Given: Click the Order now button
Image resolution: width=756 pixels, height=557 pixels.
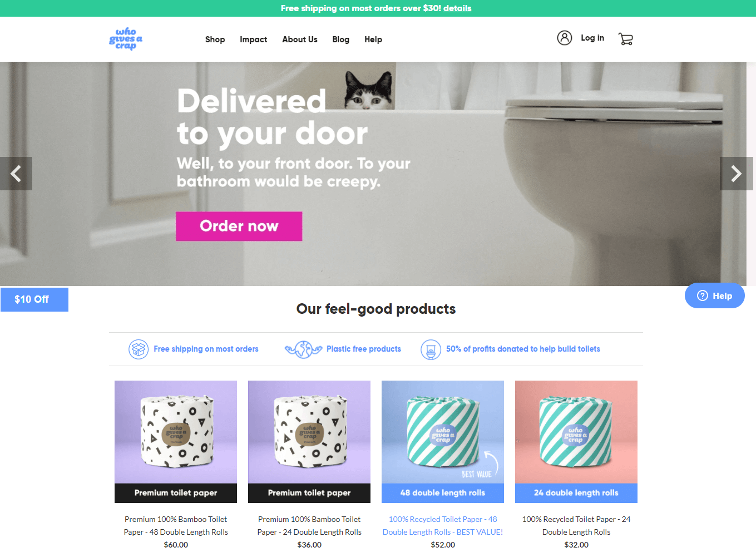Looking at the screenshot, I should 239,226.
